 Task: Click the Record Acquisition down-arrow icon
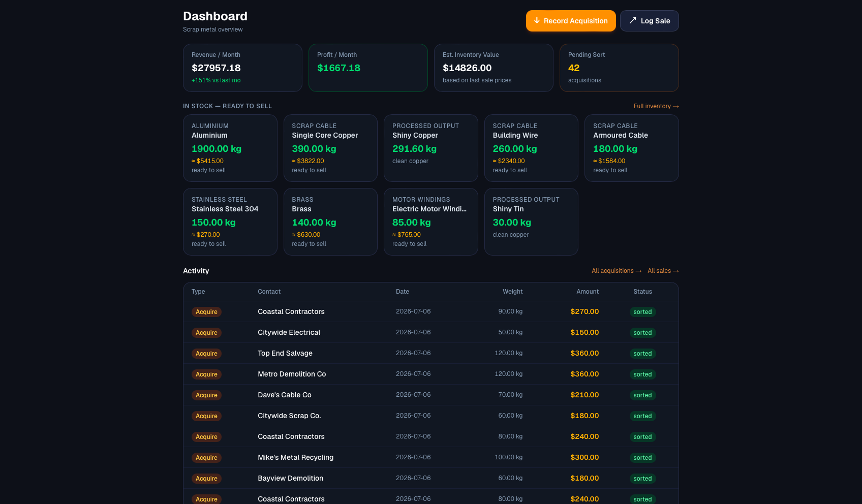tap(537, 21)
